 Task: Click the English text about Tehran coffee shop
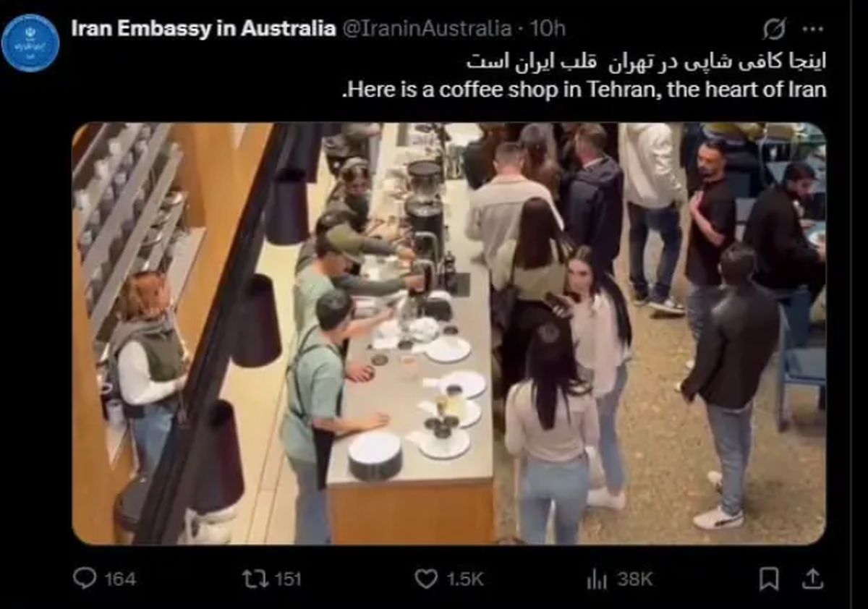[583, 91]
